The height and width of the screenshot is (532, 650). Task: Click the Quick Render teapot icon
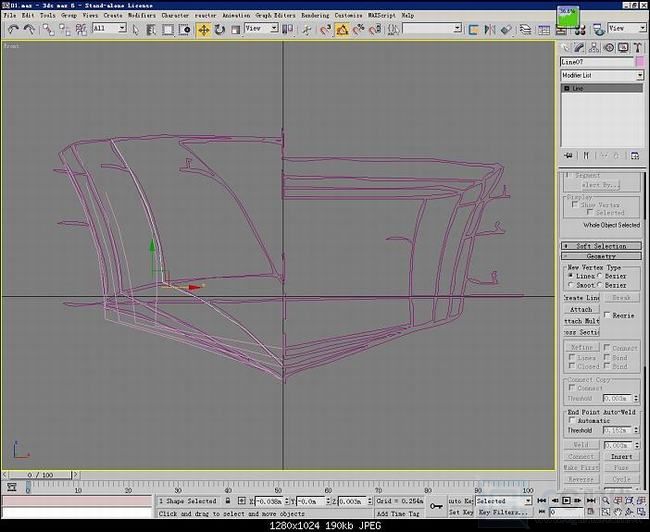(x=598, y=29)
